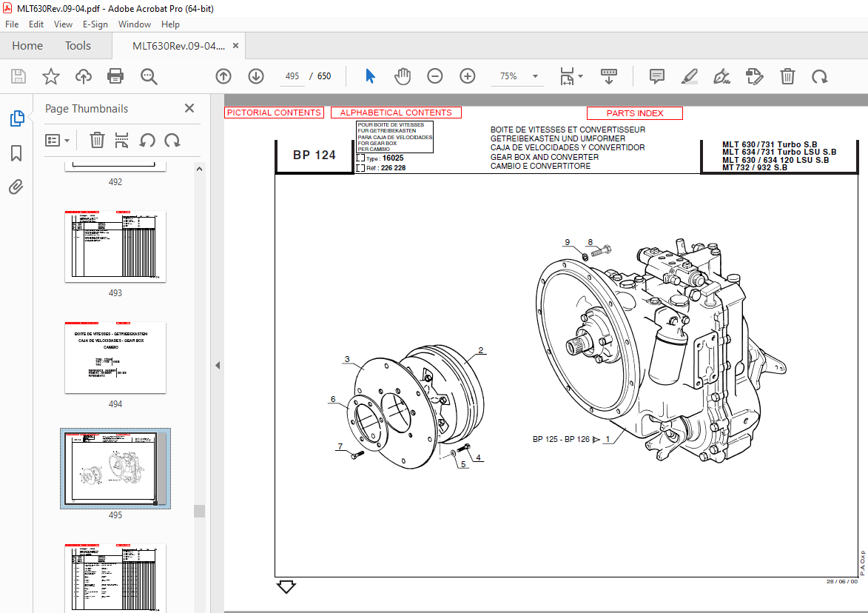868x613 pixels.
Task: Delete selected thumbnail pages icon
Action: tap(97, 140)
